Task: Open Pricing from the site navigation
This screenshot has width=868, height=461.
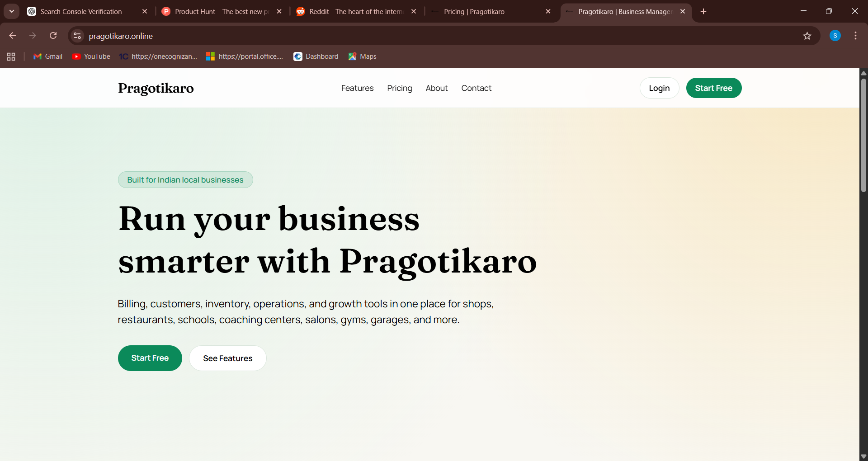Action: coord(400,88)
